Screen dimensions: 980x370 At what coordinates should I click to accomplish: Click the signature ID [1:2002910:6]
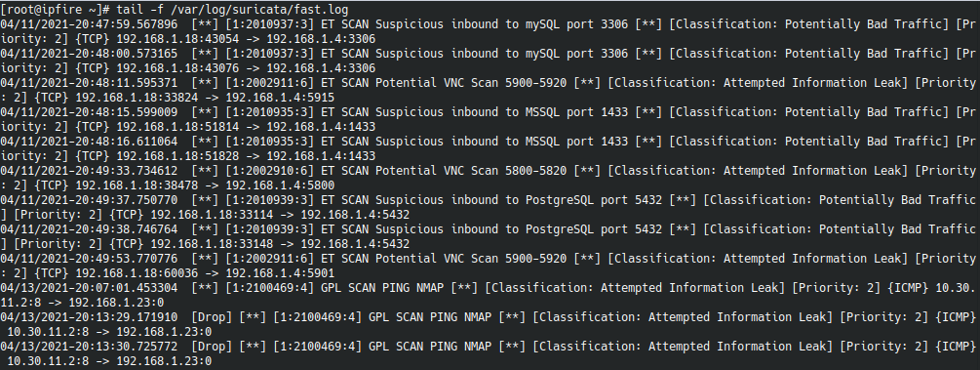point(269,170)
